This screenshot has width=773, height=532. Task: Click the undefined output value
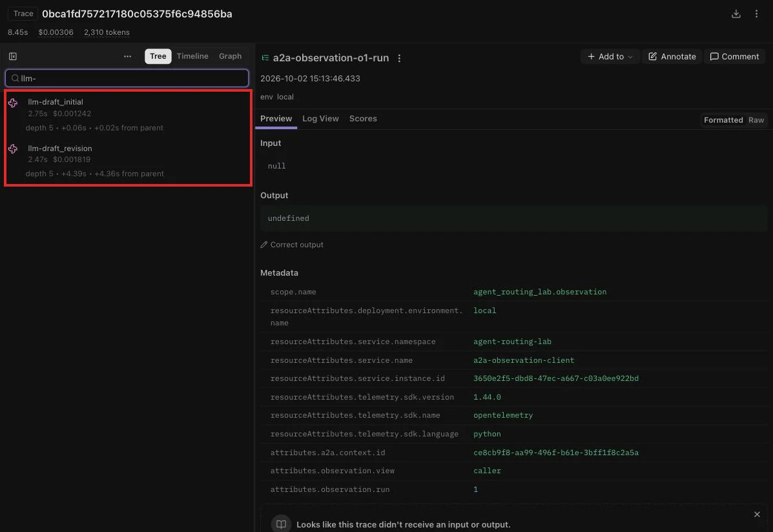click(289, 218)
